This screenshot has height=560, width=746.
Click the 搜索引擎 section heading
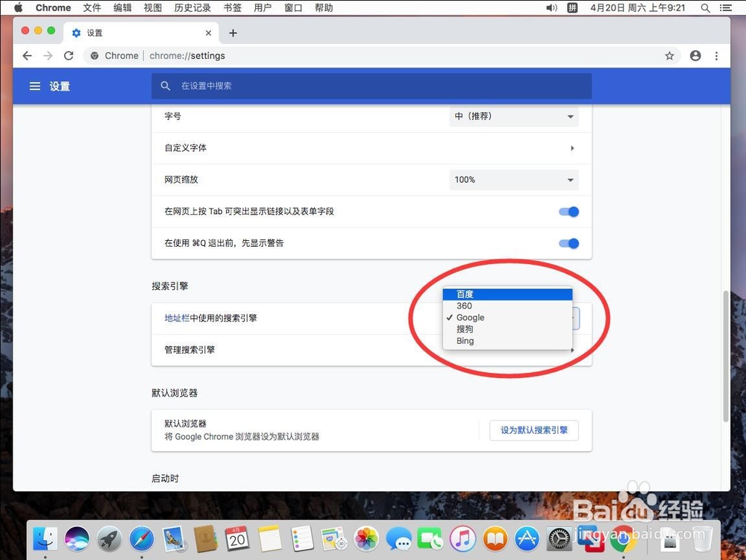170,286
